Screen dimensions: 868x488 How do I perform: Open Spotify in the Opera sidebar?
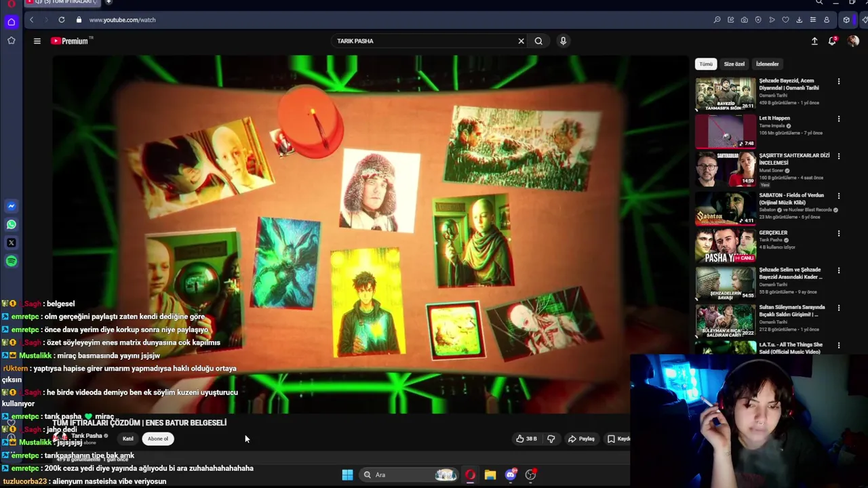12,261
